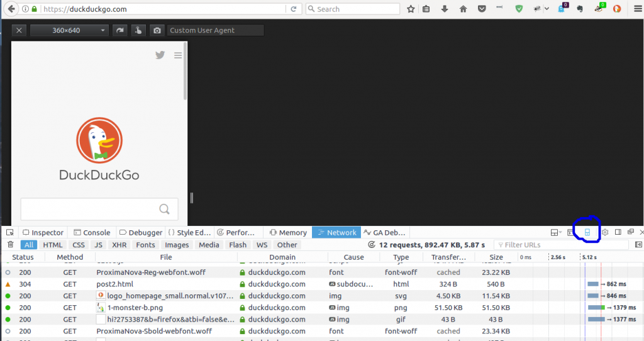Toggle Responsive Design Mode icon in devtools
The image size is (644, 341).
click(587, 233)
